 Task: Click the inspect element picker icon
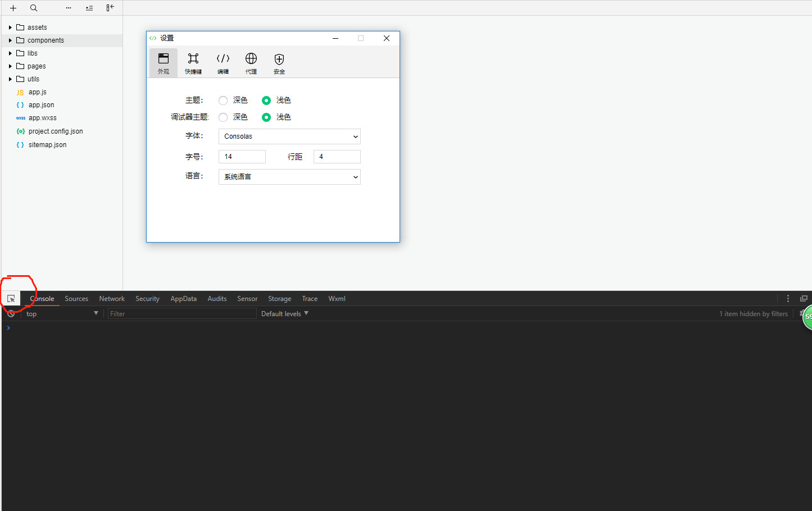tap(11, 299)
